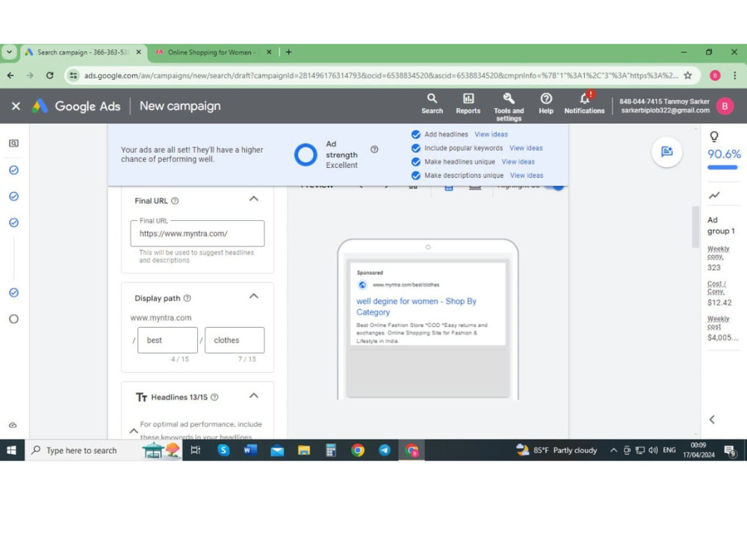This screenshot has width=747, height=560.
Task: Click the Add headlines checkmark
Action: coord(416,134)
